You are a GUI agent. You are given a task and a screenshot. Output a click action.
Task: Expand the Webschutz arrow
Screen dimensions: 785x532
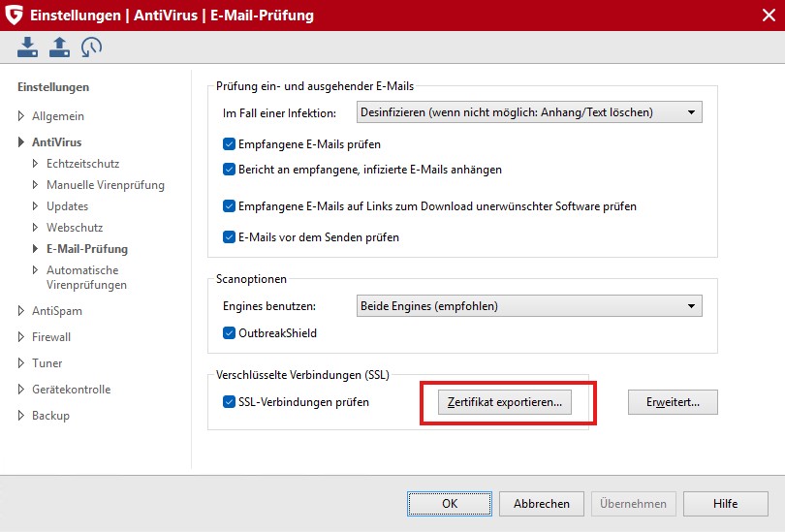tap(35, 227)
